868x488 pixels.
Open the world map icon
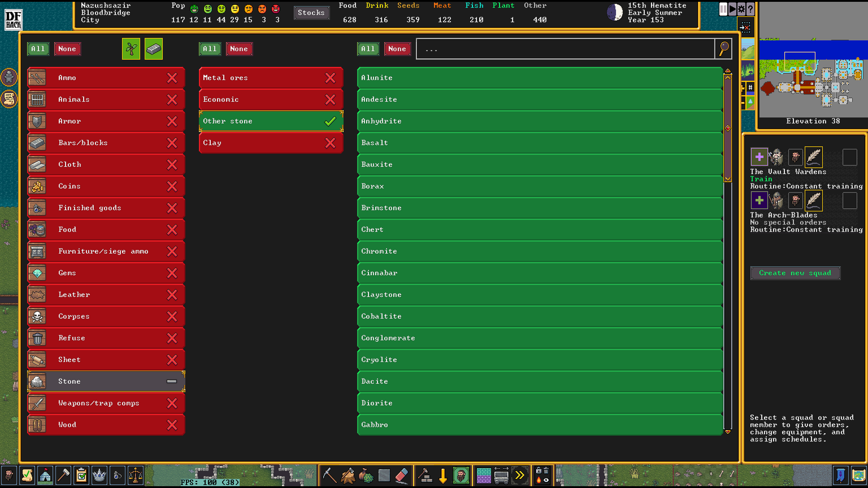(x=859, y=475)
